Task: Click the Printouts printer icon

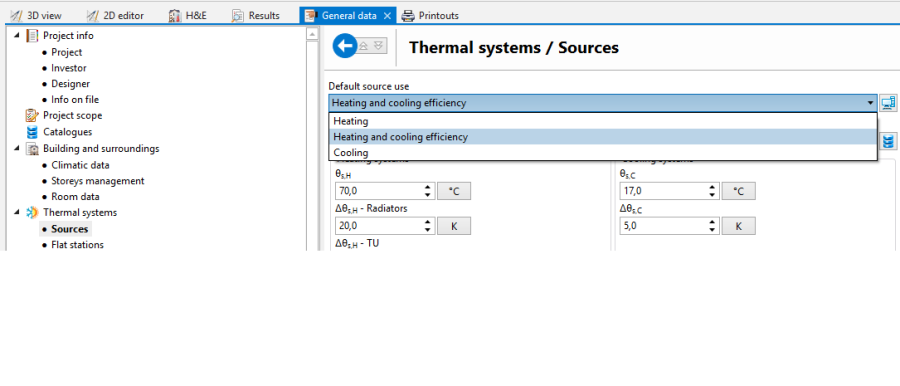Action: (x=408, y=16)
